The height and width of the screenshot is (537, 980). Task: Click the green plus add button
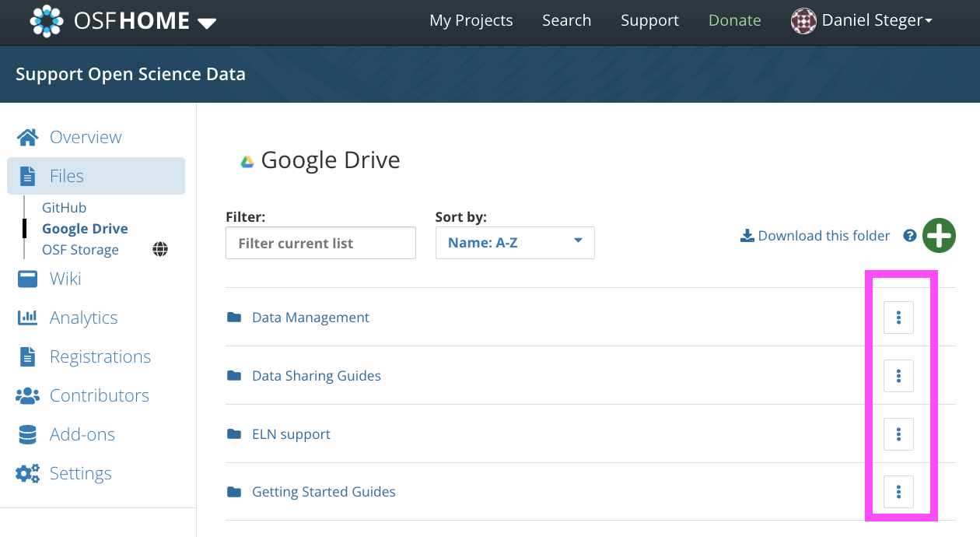pyautogui.click(x=939, y=236)
